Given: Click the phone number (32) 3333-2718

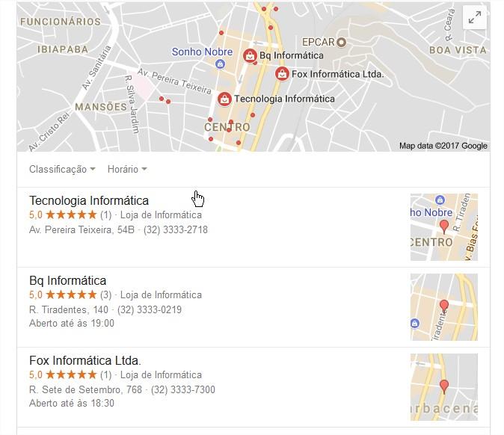Looking at the screenshot, I should coord(176,229).
